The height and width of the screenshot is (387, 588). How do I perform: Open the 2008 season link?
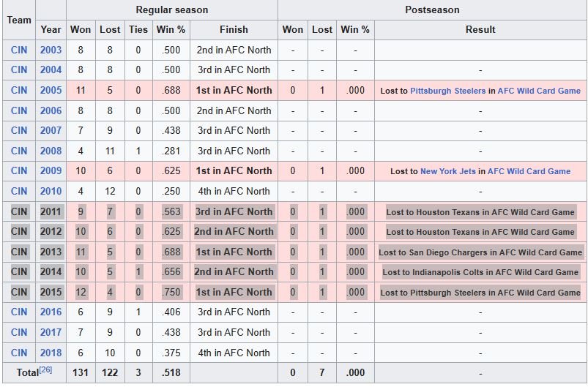(51, 151)
